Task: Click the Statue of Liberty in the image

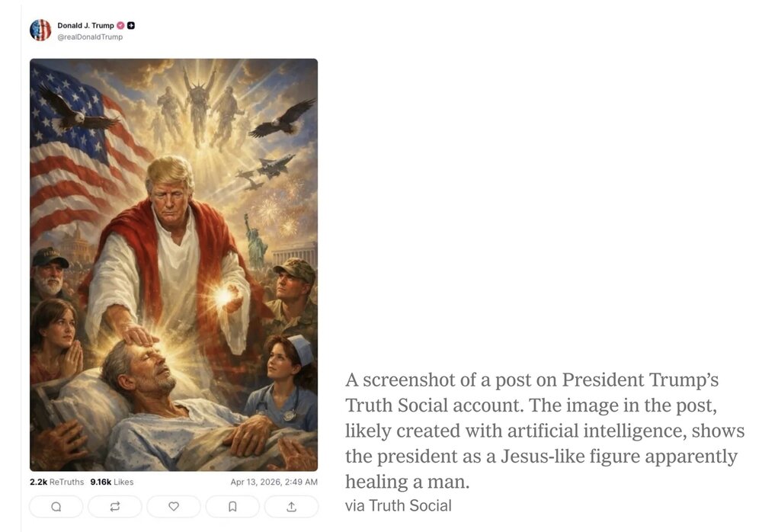Action: coord(257,239)
